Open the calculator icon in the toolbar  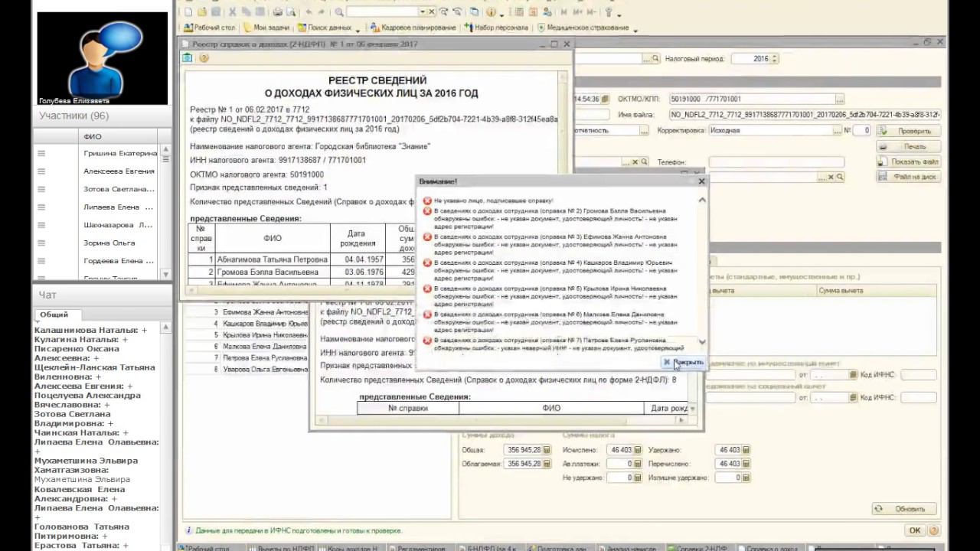[x=520, y=11]
